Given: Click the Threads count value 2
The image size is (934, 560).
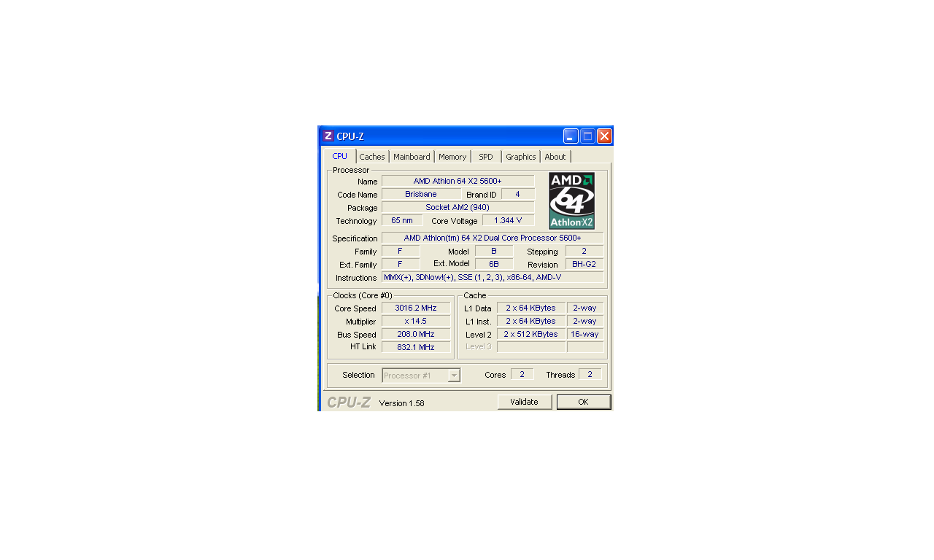Looking at the screenshot, I should (x=590, y=374).
